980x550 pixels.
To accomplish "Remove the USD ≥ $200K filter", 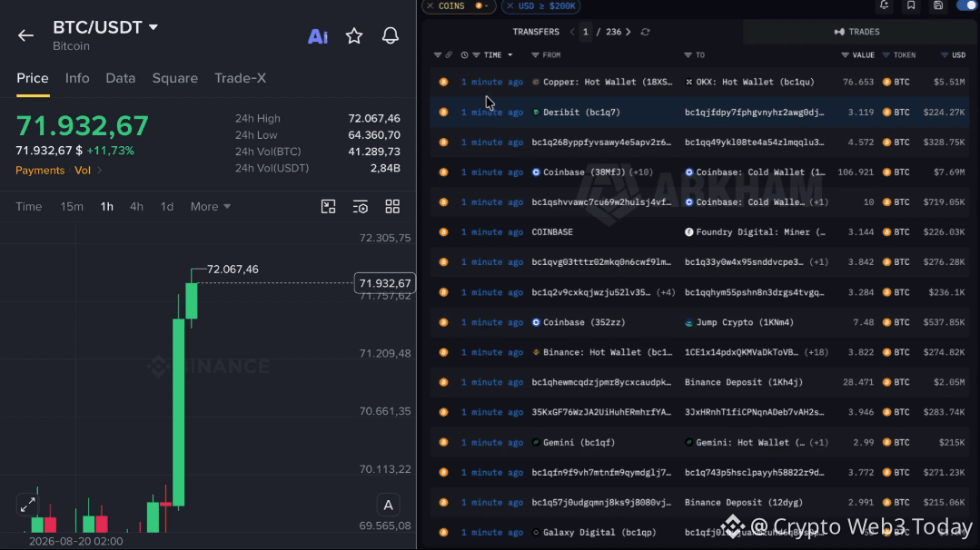I will 510,5.
